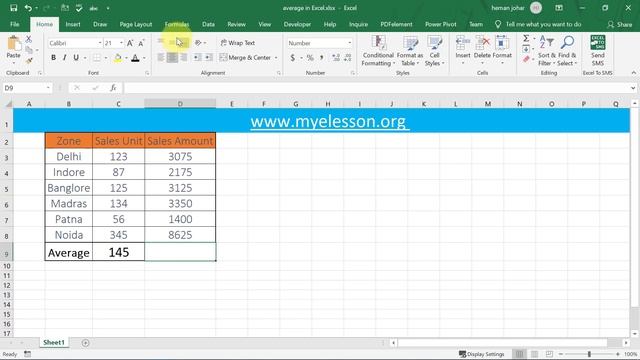The height and width of the screenshot is (360, 640).
Task: Switch to Page Break Preview in status bar
Action: (x=549, y=354)
